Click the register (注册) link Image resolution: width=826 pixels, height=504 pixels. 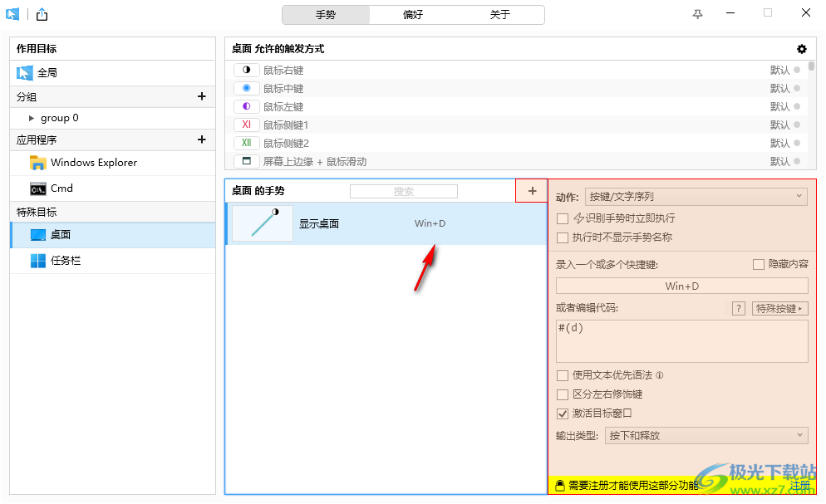[799, 485]
